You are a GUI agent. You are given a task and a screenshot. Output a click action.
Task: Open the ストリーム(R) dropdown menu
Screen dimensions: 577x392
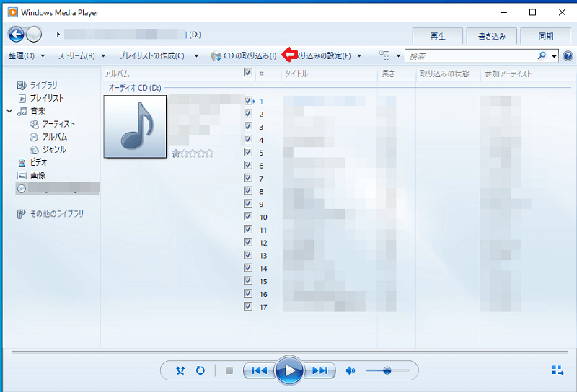point(82,56)
